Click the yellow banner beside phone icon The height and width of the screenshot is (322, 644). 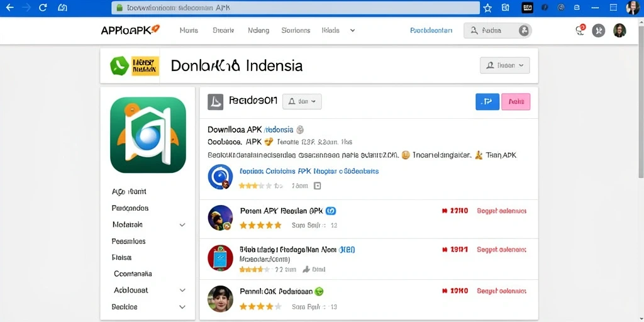point(145,65)
